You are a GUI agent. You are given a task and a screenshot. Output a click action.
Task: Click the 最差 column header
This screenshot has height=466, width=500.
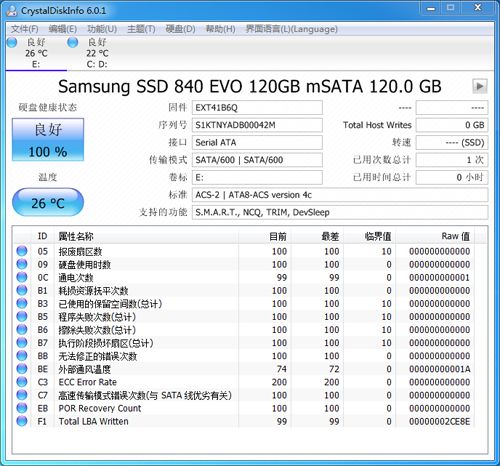(x=317, y=236)
